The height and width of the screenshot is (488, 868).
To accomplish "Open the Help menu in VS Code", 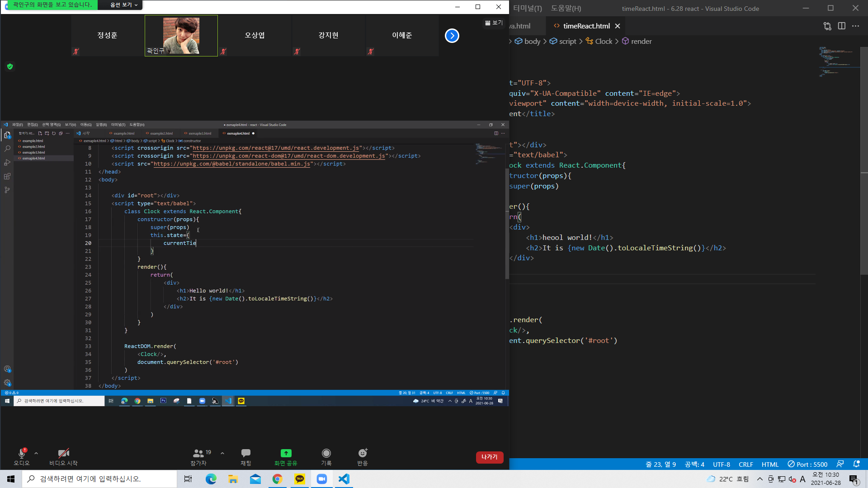I will (x=566, y=8).
